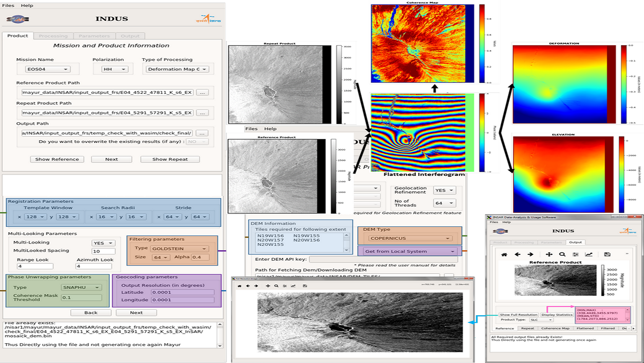Click Save figure icon in Output tab toolbar
644x363 pixels.
click(x=607, y=254)
